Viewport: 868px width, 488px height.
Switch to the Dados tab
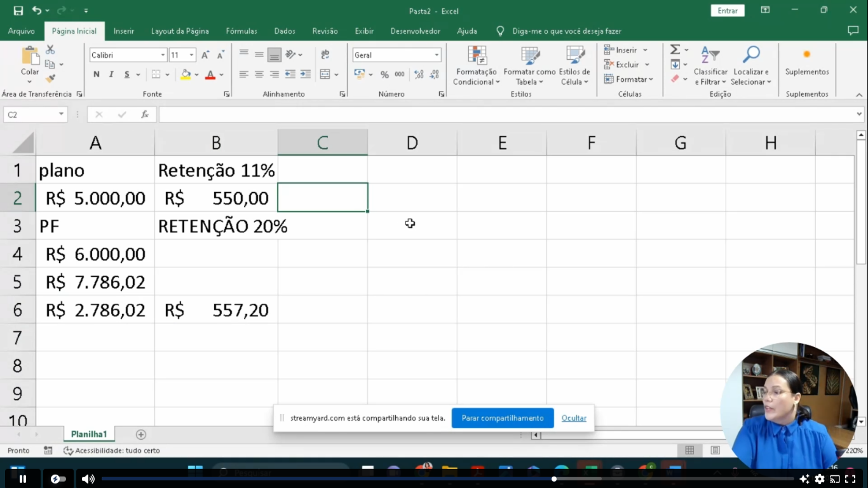click(x=285, y=31)
